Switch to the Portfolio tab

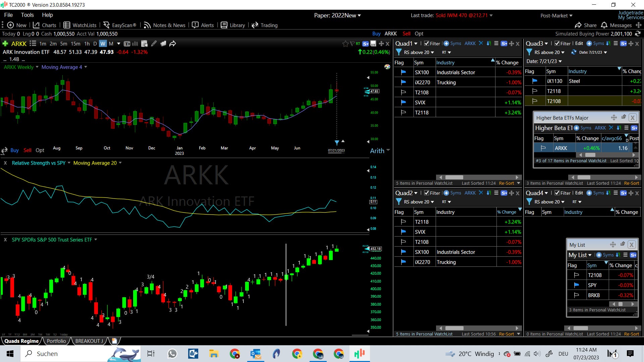(56, 341)
